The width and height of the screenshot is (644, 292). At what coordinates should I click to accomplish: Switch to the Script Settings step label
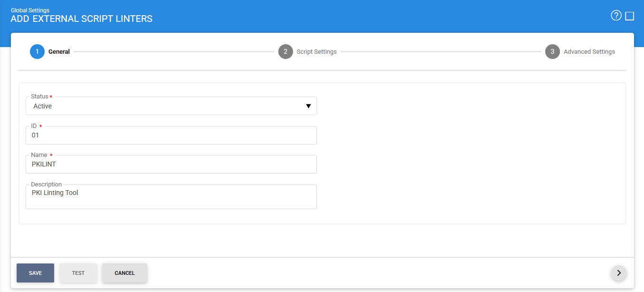(316, 52)
